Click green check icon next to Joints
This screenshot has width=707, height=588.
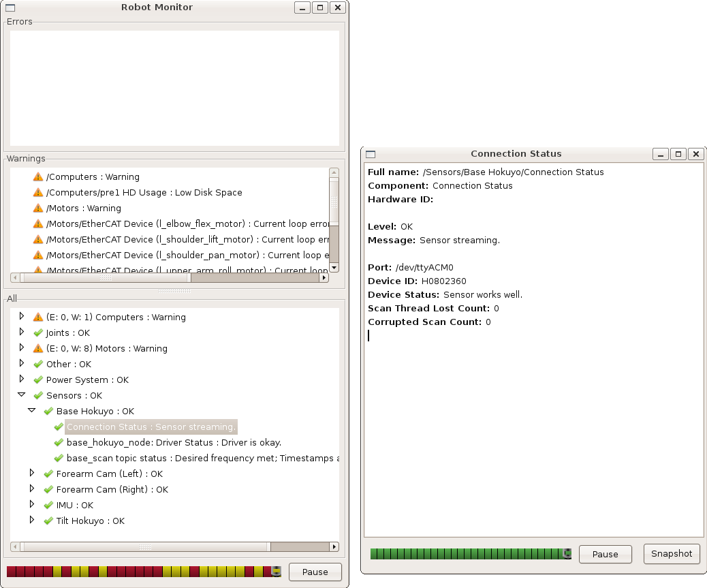38,332
